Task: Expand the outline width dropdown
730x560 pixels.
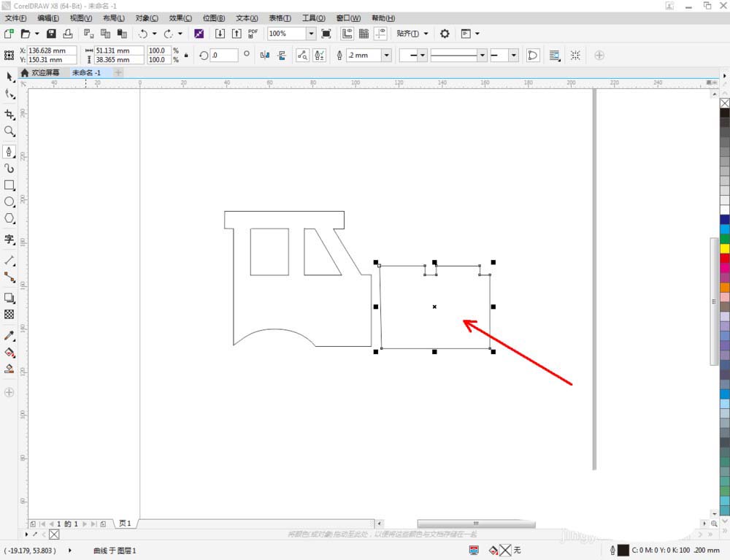Action: pos(386,55)
